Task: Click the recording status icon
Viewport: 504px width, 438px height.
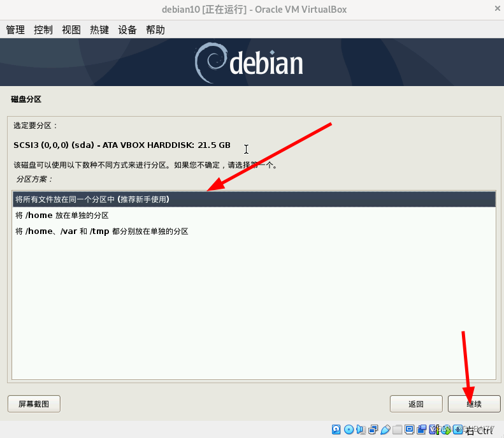Action: click(422, 429)
